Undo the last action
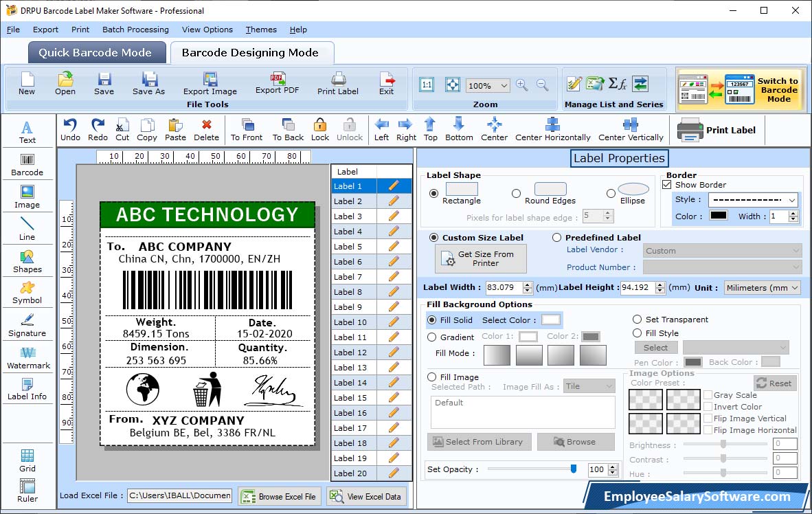Image resolution: width=812 pixels, height=514 pixels. 71,130
